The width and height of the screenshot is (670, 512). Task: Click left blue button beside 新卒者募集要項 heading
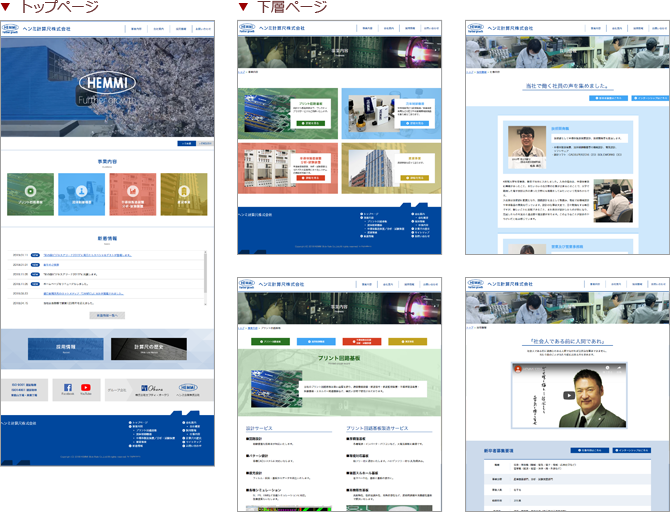590,450
